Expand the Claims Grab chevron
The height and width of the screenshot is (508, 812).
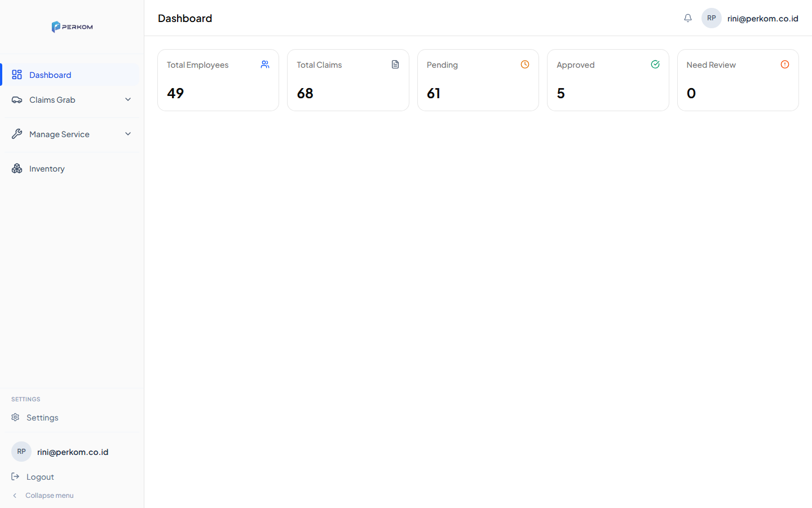point(128,99)
